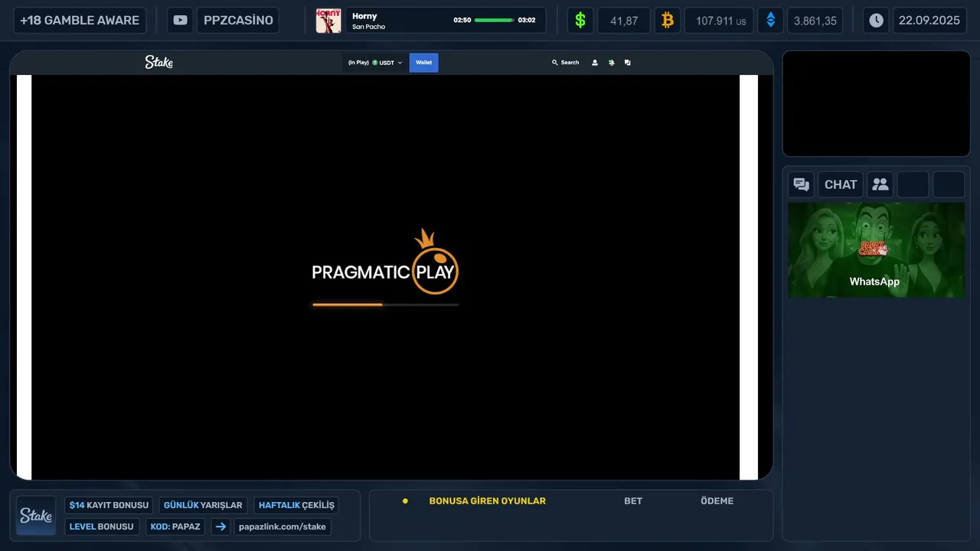Screen dimensions: 980x551
Task: Click the users group icon beside CHAT
Action: point(880,184)
